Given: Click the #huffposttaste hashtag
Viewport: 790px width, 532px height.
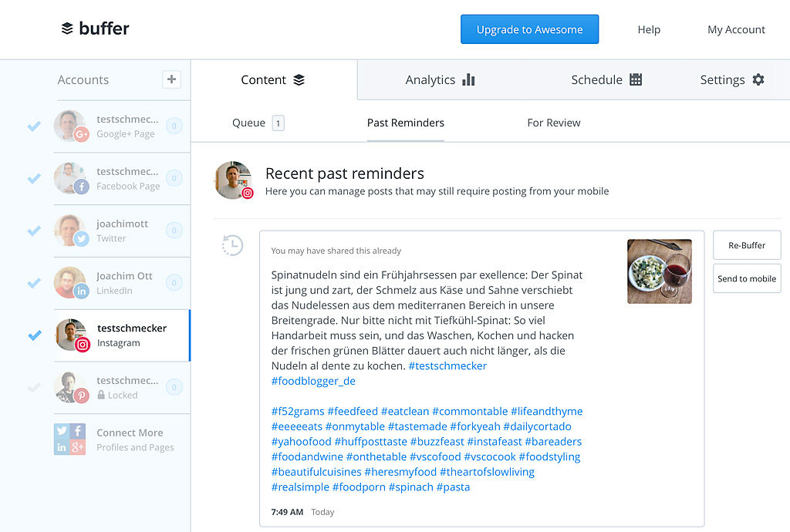Looking at the screenshot, I should click(x=371, y=441).
